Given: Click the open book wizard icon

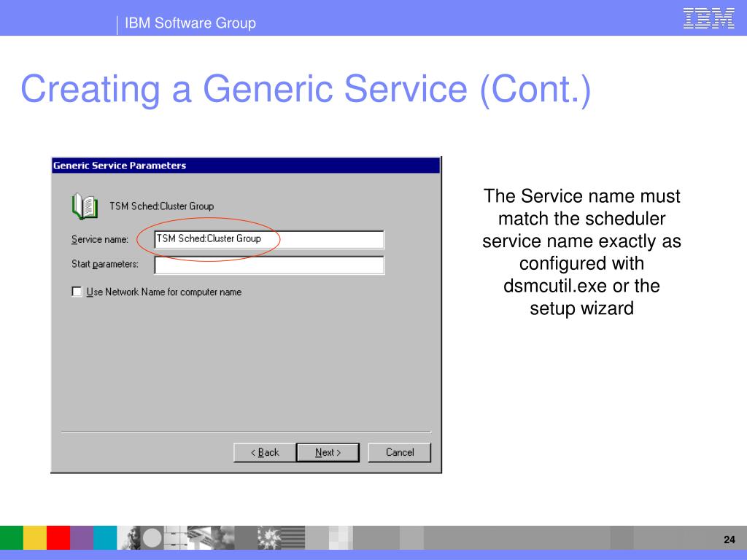Looking at the screenshot, I should (x=85, y=206).
